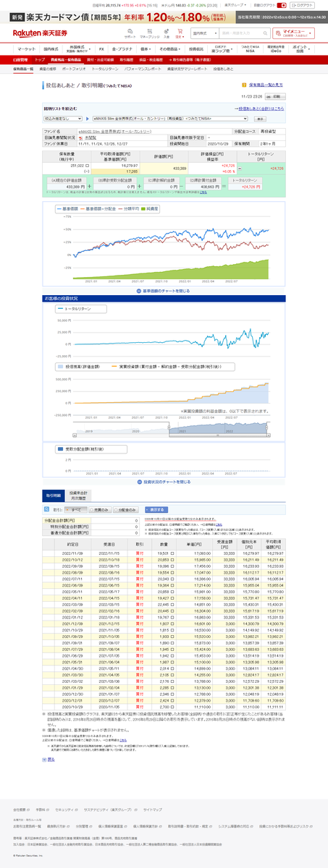Collapse 投資状況のチャートを閉じる section
Viewport: 328px width, 868px height.
pyautogui.click(x=164, y=481)
